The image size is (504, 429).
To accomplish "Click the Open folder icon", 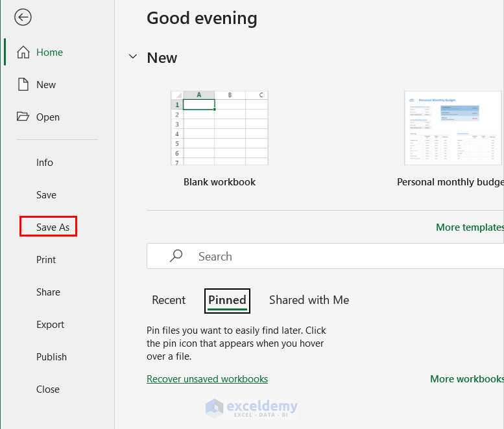I will [x=23, y=116].
